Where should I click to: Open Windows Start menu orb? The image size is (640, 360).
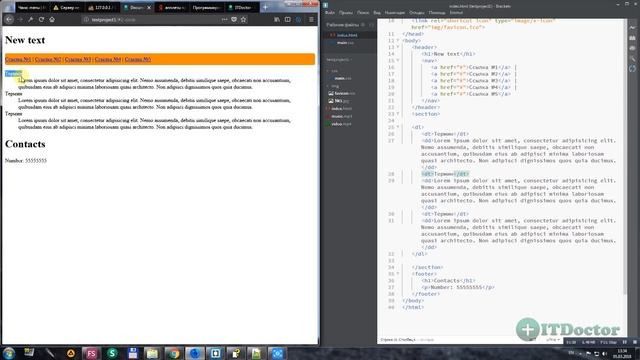[x=9, y=353]
